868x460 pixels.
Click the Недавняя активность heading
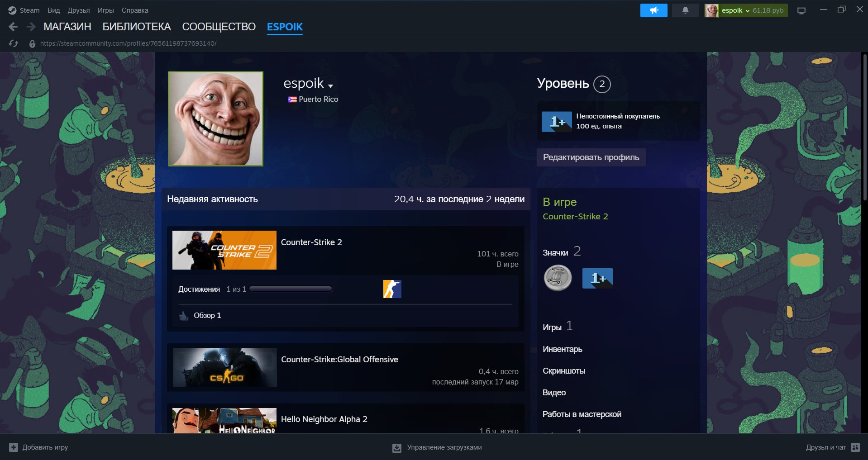point(213,199)
